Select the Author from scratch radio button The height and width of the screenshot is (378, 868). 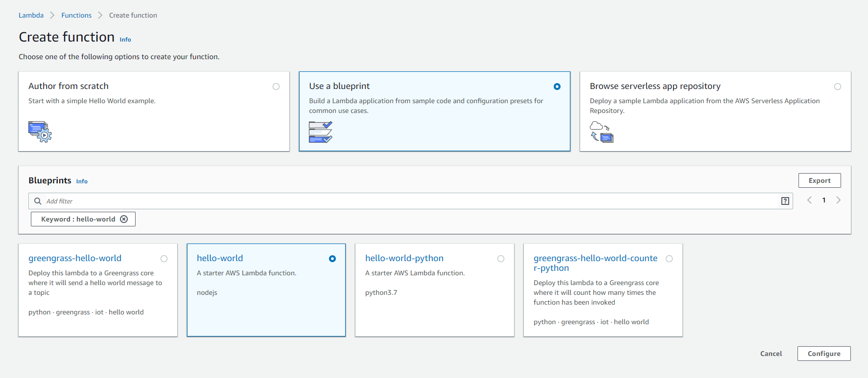276,87
